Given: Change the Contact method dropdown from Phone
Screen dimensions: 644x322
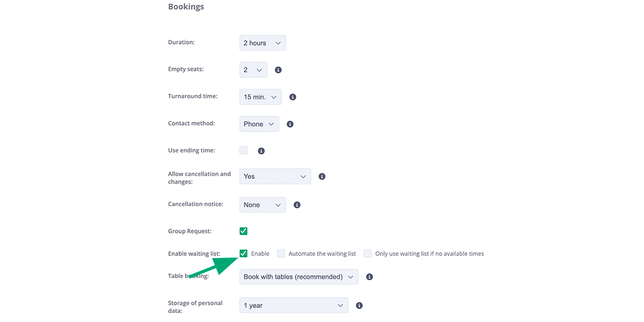Looking at the screenshot, I should pyautogui.click(x=259, y=123).
